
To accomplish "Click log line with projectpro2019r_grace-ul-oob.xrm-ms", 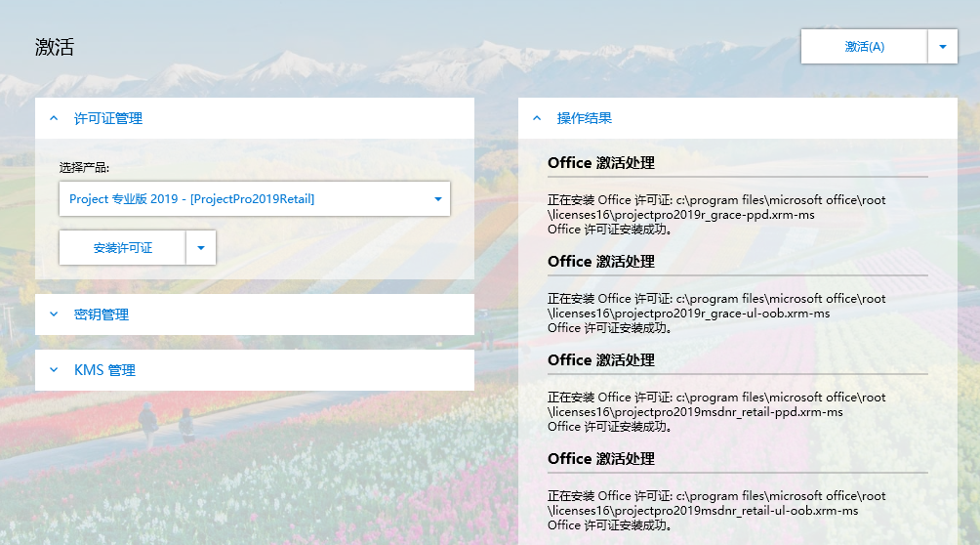I will (689, 314).
